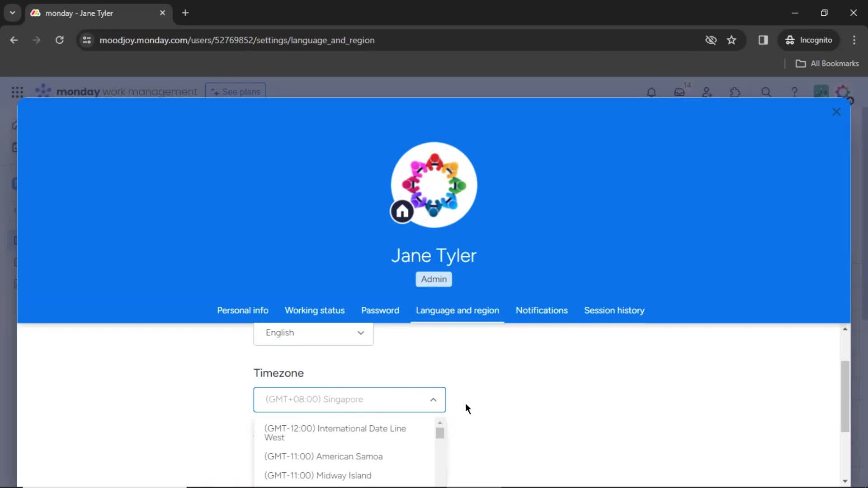Collapse the timezone options list
Viewport: 868px width, 488px height.
pyautogui.click(x=433, y=399)
